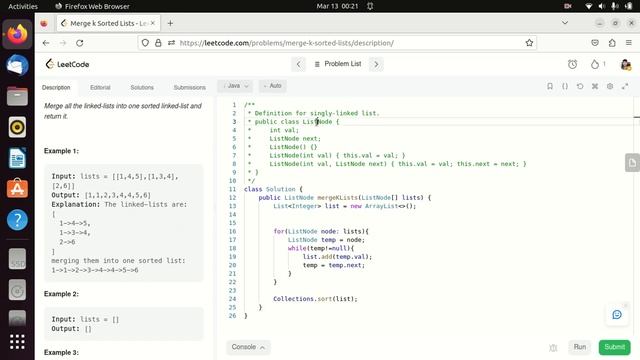Close the Merge k Sorted Lists tab

click(153, 23)
